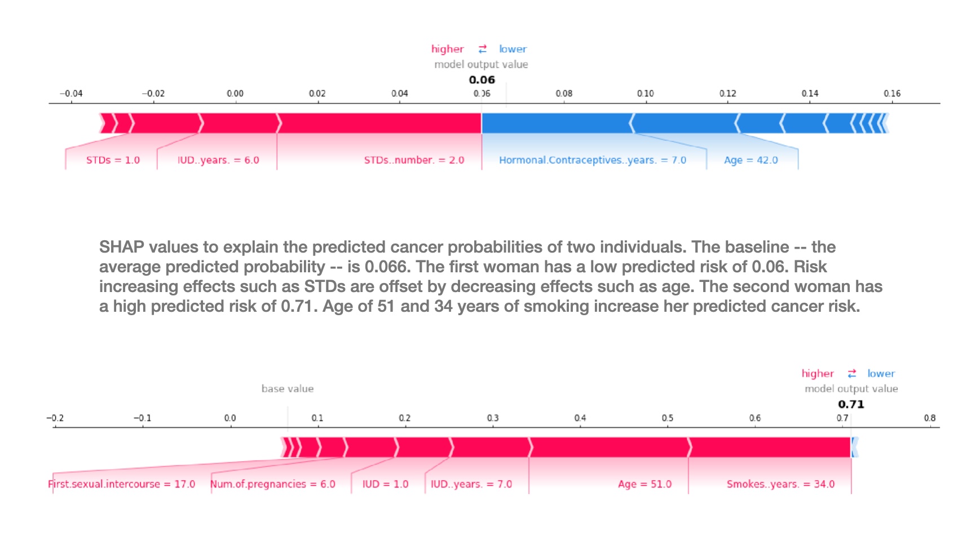
Task: Click the 'lower' label in top legend
Action: pyautogui.click(x=513, y=49)
